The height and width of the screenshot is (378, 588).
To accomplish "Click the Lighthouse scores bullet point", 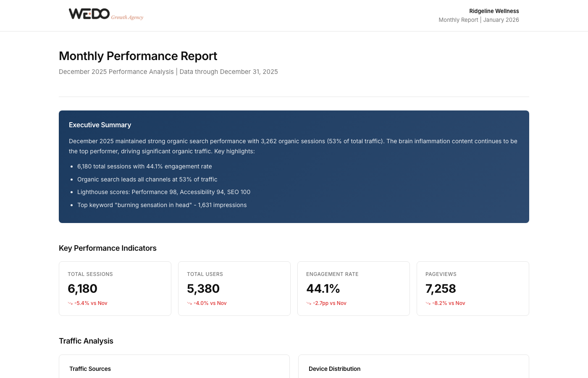I will 164,192.
